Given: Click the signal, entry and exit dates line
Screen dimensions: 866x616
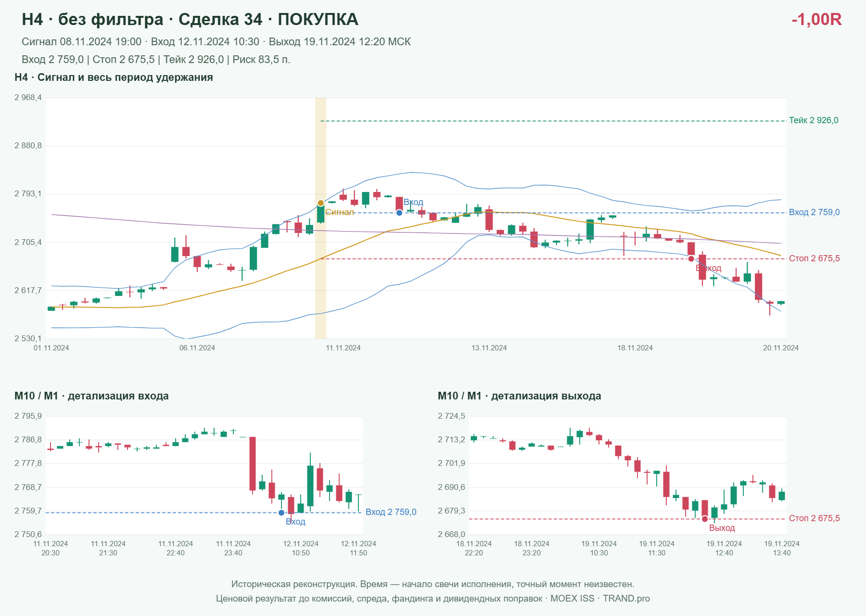Looking at the screenshot, I should (x=216, y=42).
